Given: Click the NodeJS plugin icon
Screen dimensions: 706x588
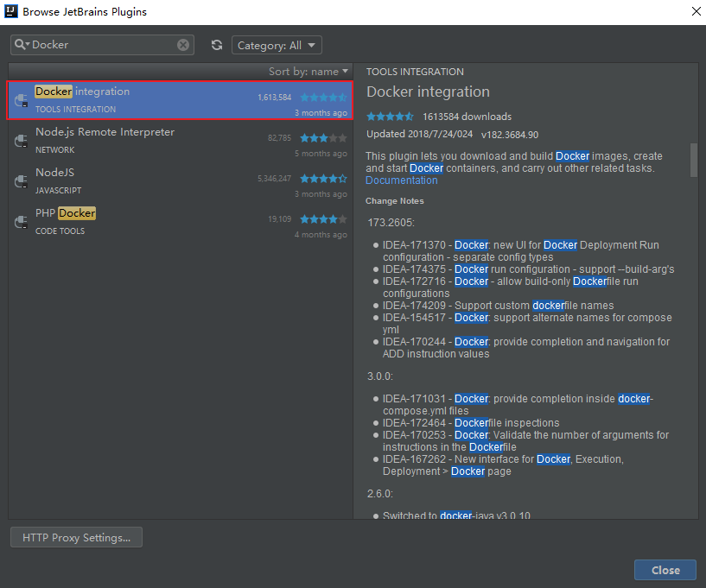Looking at the screenshot, I should click(x=21, y=181).
